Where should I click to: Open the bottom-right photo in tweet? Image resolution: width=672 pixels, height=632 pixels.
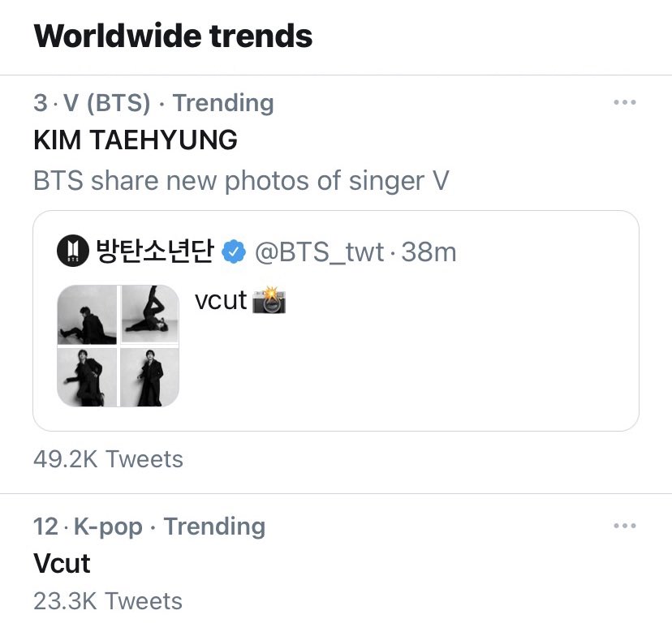click(150, 377)
